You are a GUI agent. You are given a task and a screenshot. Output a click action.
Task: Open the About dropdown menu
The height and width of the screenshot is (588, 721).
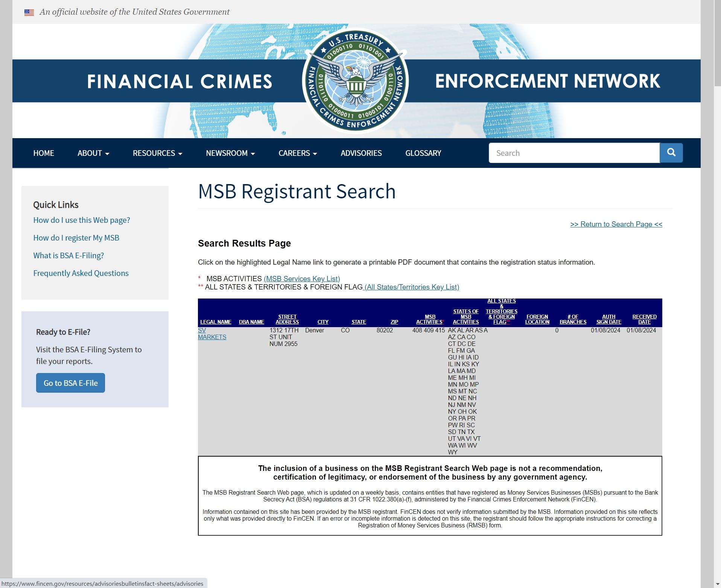coord(93,153)
